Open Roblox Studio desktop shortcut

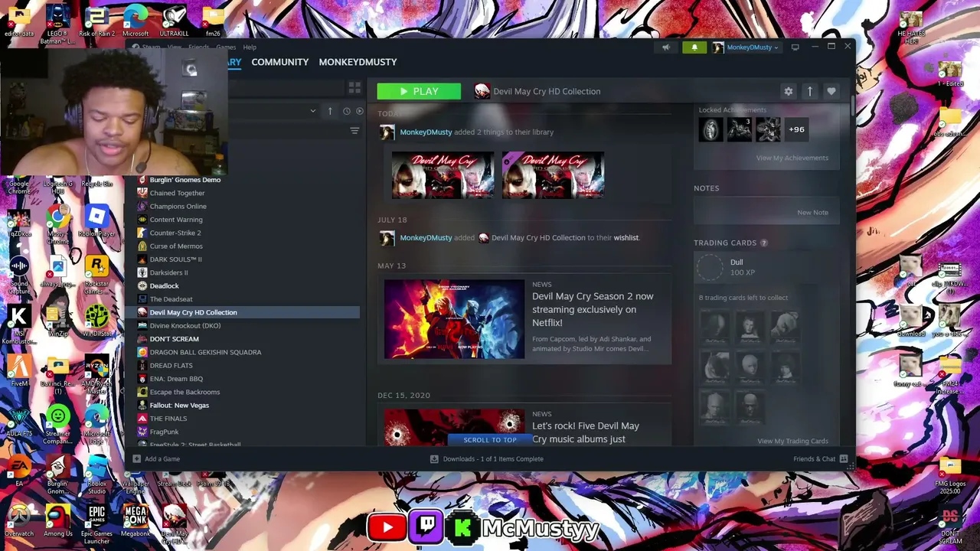pos(96,474)
